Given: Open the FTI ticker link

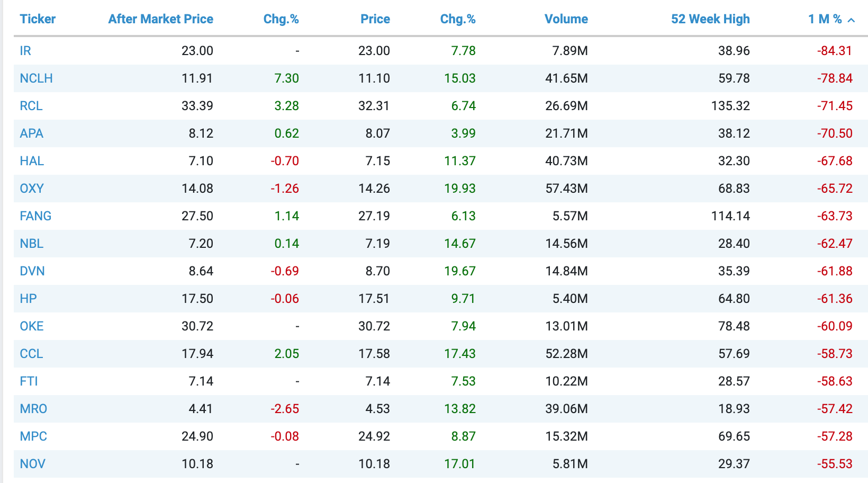Looking at the screenshot, I should pos(29,381).
